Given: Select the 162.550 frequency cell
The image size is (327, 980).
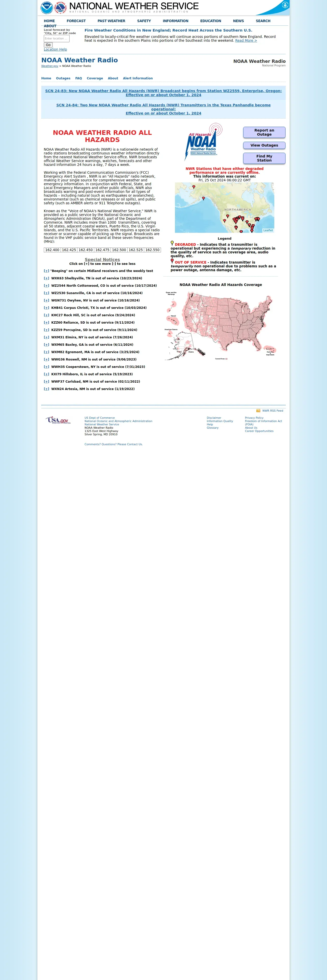Looking at the screenshot, I should click(152, 250).
